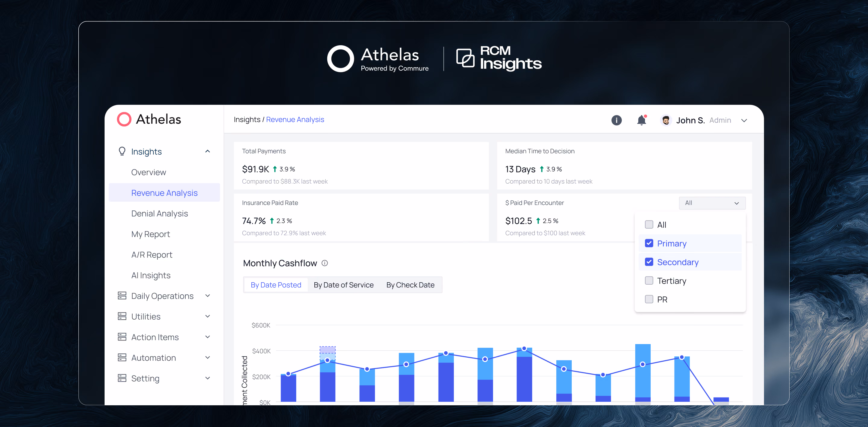This screenshot has height=427, width=868.
Task: Click the Insights lightbulb icon
Action: 122,151
